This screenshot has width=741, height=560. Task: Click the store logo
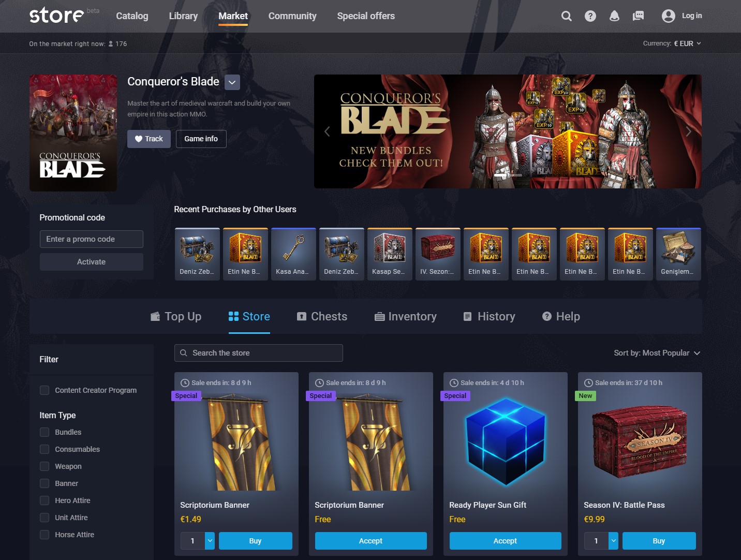coord(56,16)
